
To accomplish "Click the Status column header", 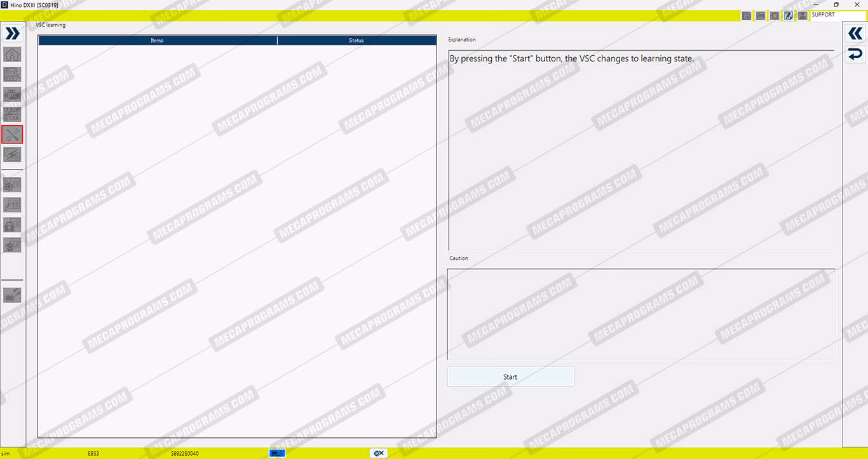I will [x=356, y=41].
